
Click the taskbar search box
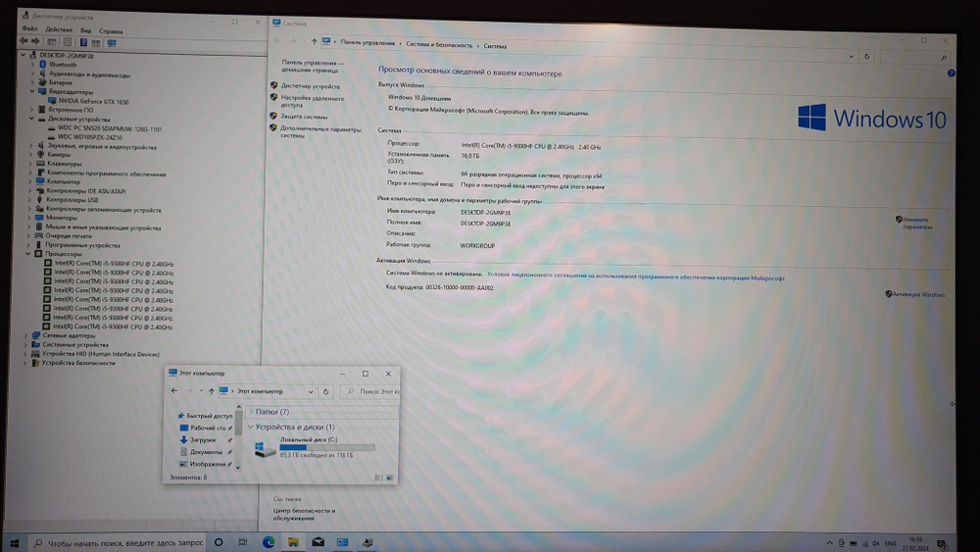point(119,542)
